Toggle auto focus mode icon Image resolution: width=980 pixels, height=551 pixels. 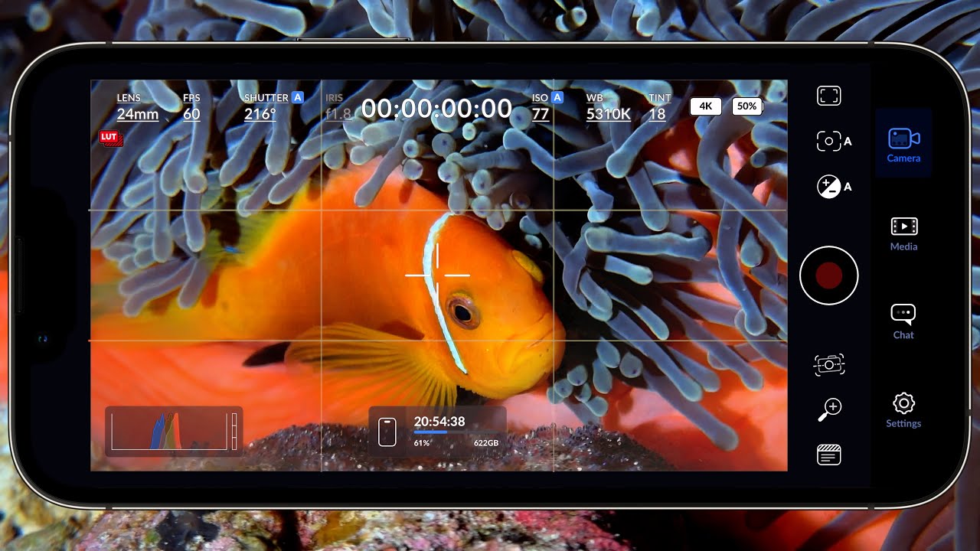834,142
